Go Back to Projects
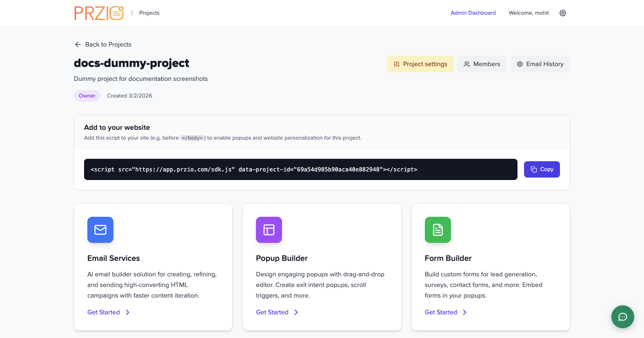This screenshot has height=338, width=644. [x=103, y=44]
